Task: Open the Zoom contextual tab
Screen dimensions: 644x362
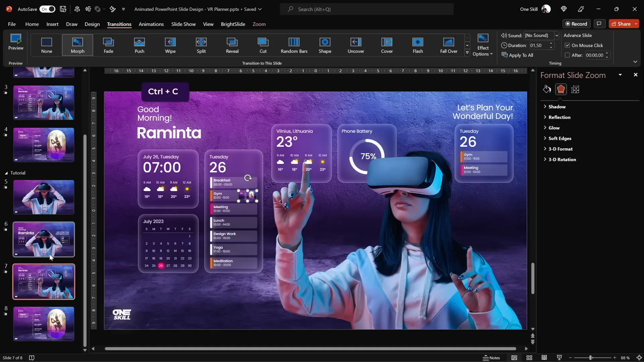Action: [x=259, y=24]
